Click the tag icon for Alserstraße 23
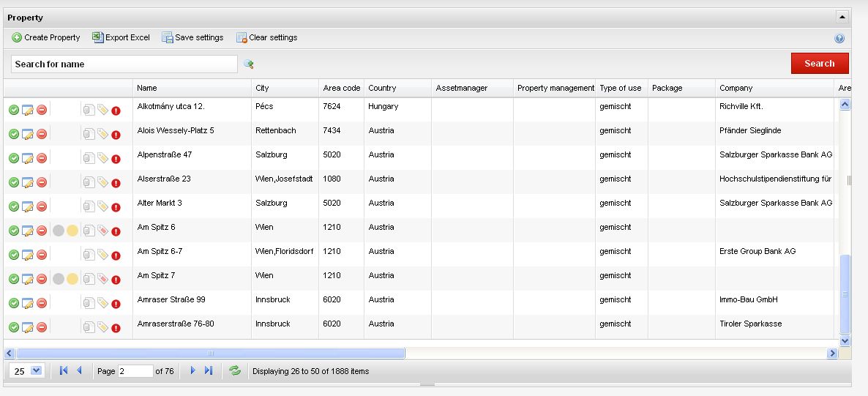 [x=102, y=182]
